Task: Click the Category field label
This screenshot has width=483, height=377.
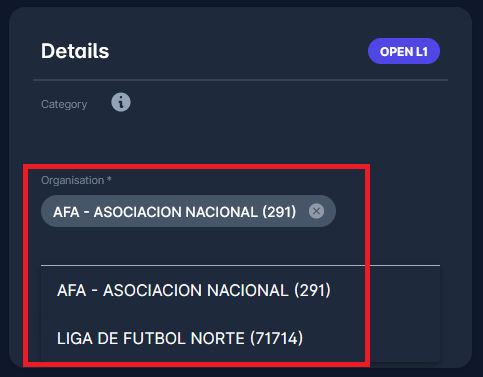Action: click(64, 104)
